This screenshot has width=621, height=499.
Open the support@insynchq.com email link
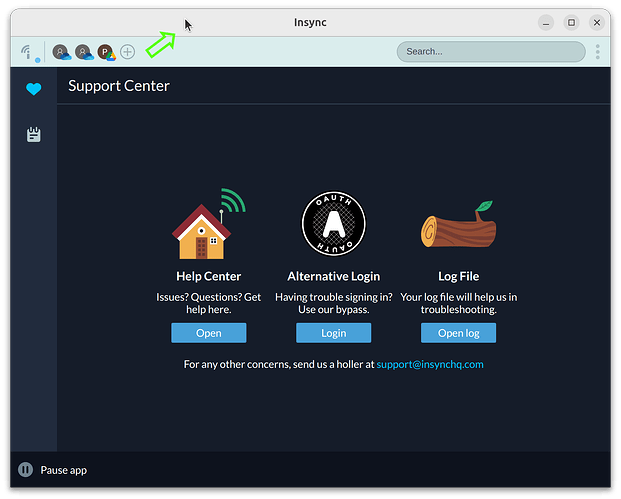click(x=430, y=364)
